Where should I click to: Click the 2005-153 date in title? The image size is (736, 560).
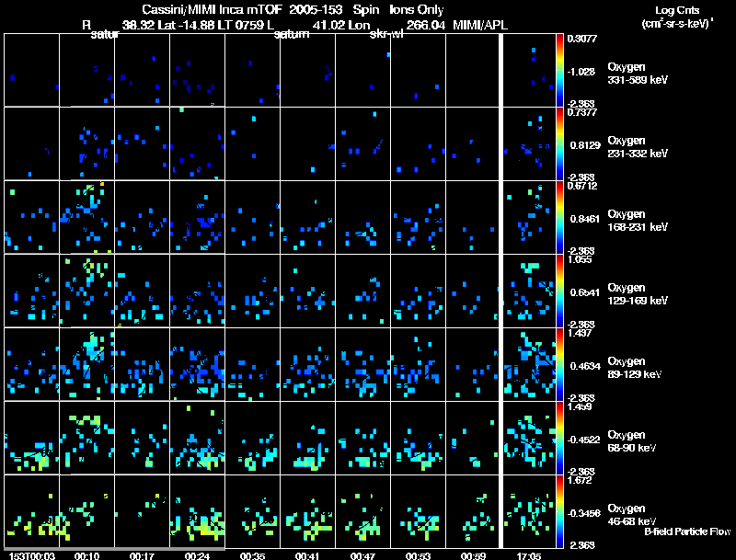pyautogui.click(x=314, y=9)
